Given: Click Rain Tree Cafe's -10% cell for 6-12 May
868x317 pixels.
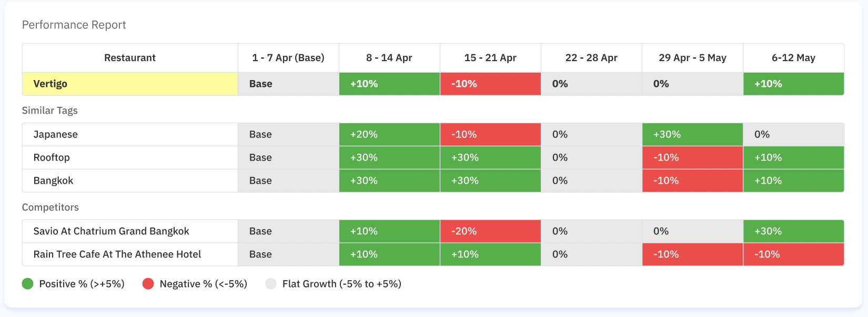Looking at the screenshot, I should (x=793, y=254).
